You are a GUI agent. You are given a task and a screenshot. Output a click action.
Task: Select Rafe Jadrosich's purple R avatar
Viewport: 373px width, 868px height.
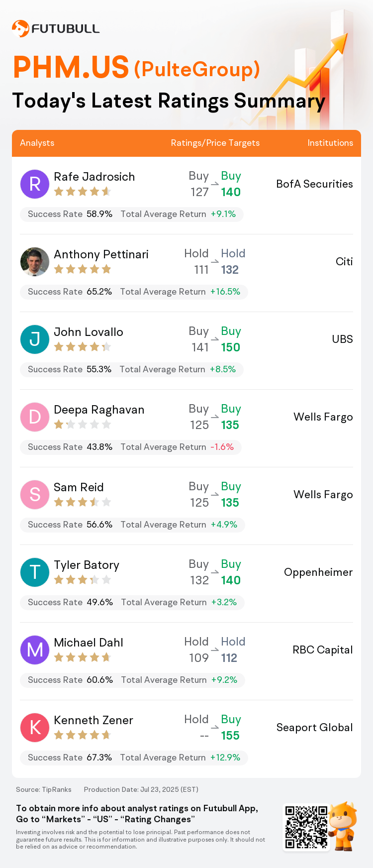(x=35, y=184)
